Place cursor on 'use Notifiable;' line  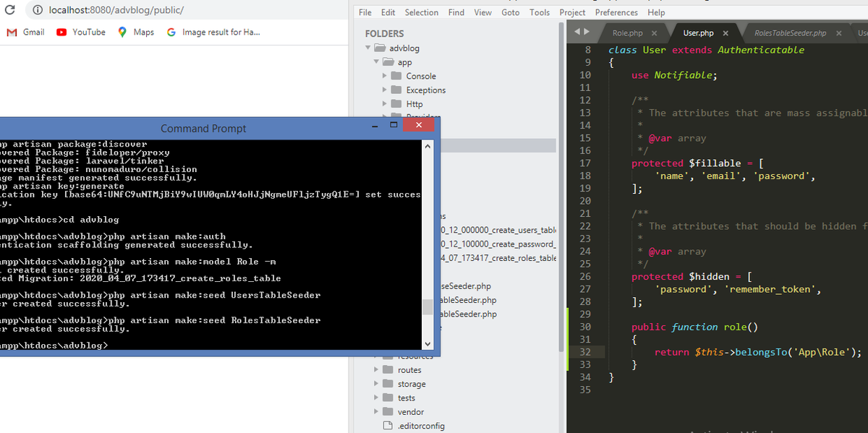click(x=674, y=75)
